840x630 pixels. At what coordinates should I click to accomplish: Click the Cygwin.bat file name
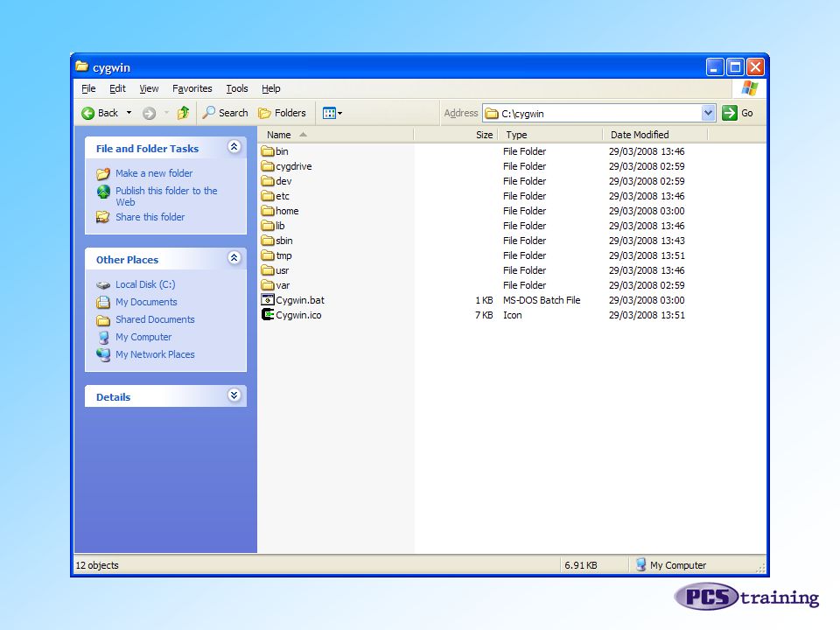300,300
